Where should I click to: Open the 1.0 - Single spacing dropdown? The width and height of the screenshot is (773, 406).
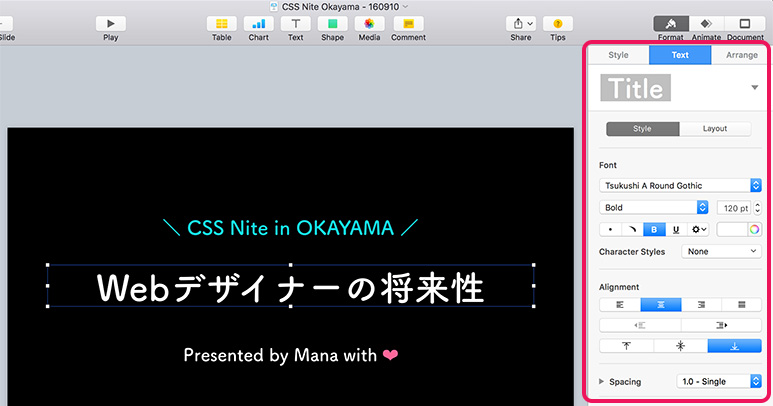(719, 381)
